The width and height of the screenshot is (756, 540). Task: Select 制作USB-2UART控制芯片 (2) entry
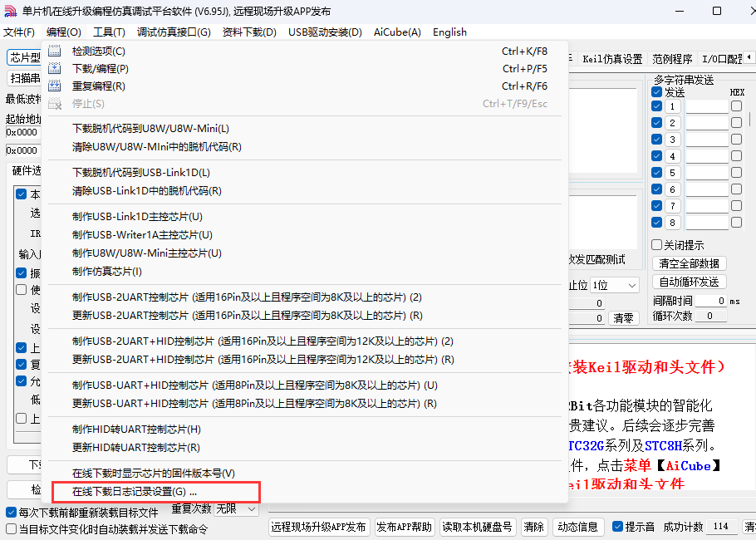305,297
